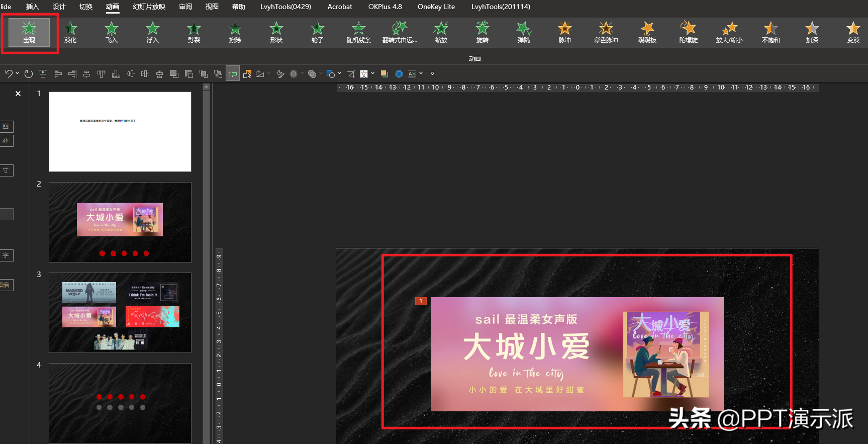868x444 pixels.
Task: Open the Acrobat tab
Action: point(340,7)
